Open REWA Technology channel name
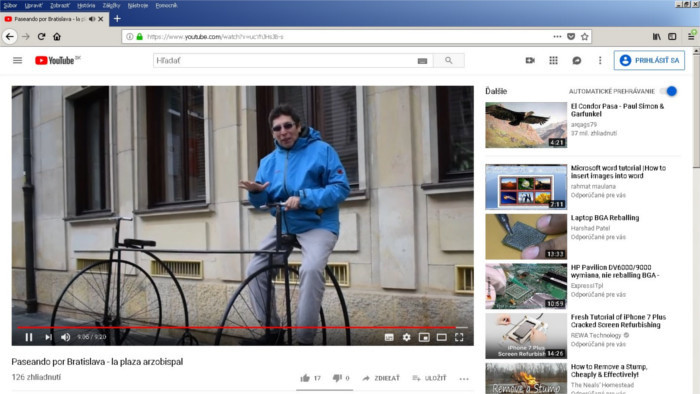 tap(596, 335)
